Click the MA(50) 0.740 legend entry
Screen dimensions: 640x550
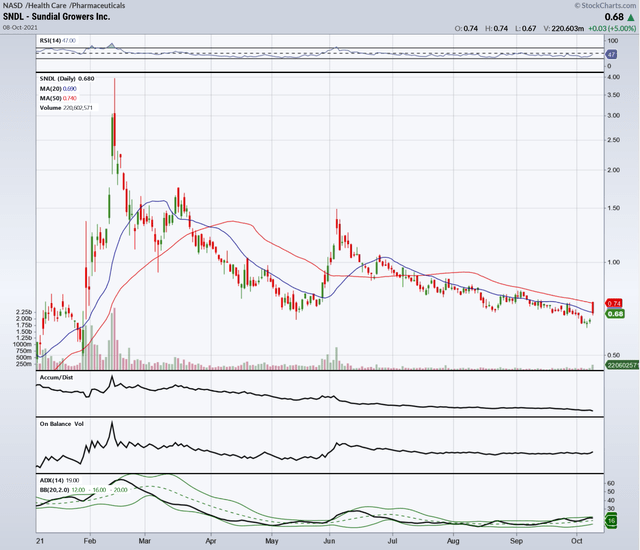pos(58,98)
